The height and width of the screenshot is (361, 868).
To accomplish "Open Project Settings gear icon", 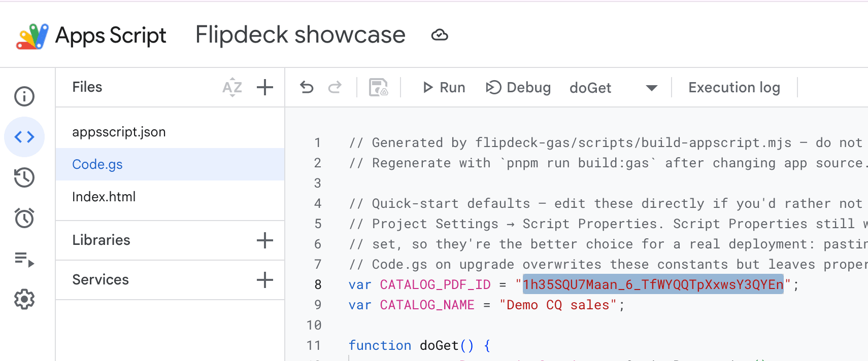I will [24, 300].
